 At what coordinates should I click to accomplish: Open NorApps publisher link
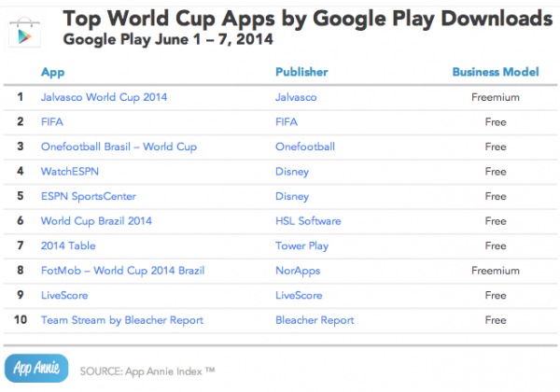(x=298, y=271)
